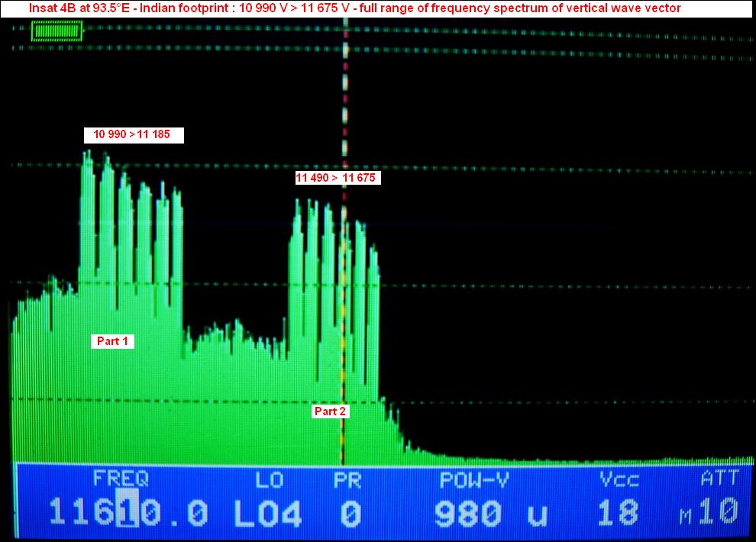
Task: Click the battery indicator icon
Action: (x=57, y=31)
